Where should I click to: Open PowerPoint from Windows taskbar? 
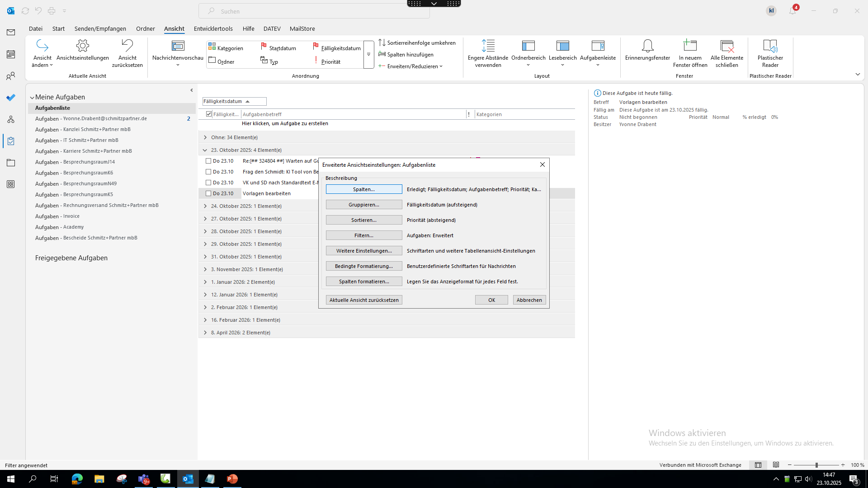[x=232, y=479]
